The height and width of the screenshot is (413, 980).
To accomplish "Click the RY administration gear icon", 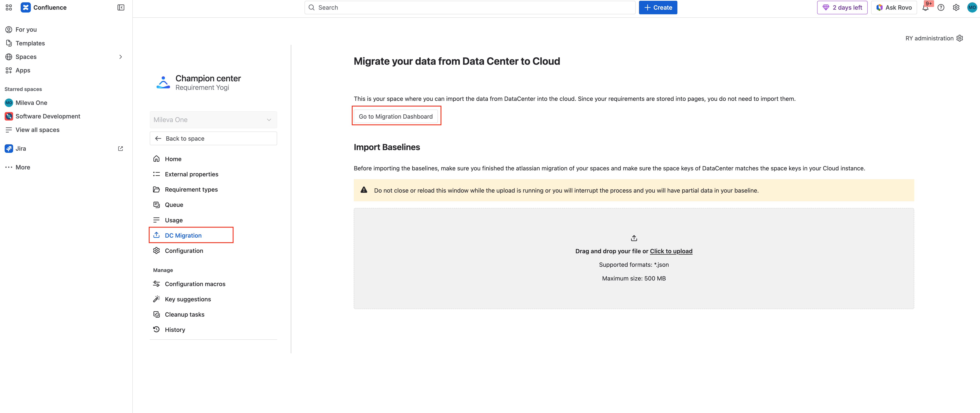I will coord(960,38).
